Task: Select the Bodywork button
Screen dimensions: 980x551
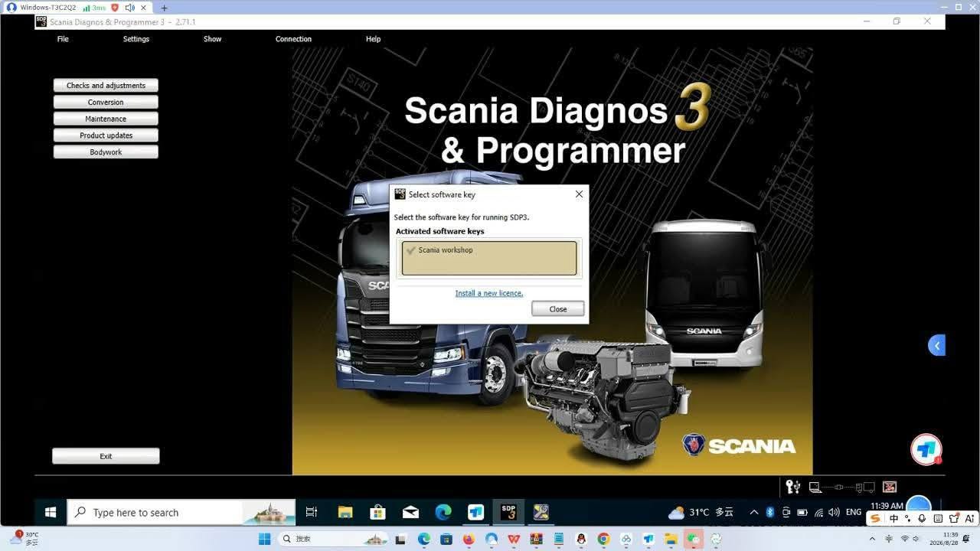Action: pos(106,152)
